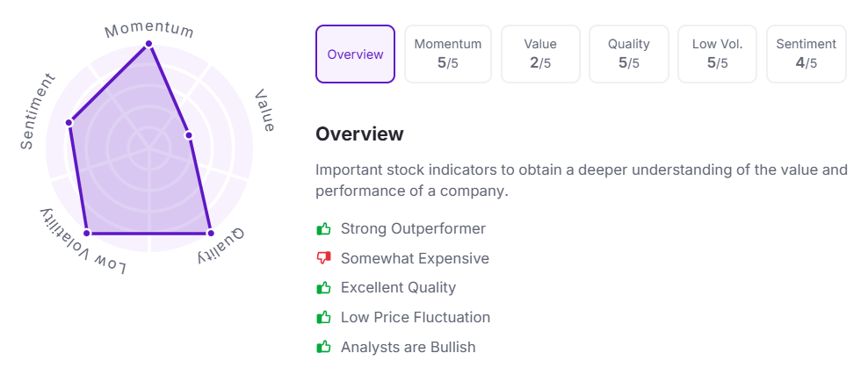The image size is (868, 375).
Task: Click the red thumbs-down icon beside Somewhat Expensive
Action: click(x=323, y=258)
